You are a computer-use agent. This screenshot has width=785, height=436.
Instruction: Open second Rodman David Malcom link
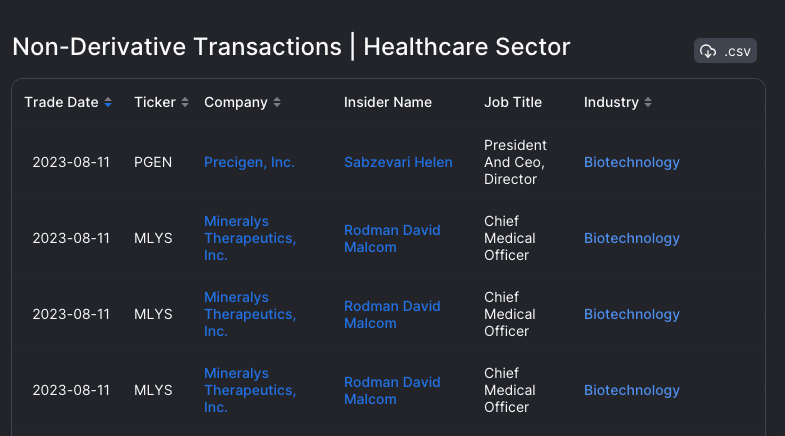[392, 315]
